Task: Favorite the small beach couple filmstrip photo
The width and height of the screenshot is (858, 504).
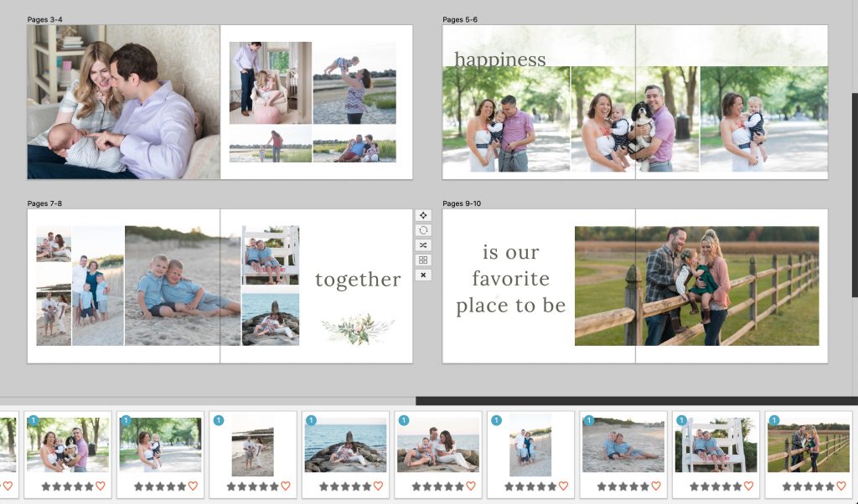Action: tap(285, 486)
